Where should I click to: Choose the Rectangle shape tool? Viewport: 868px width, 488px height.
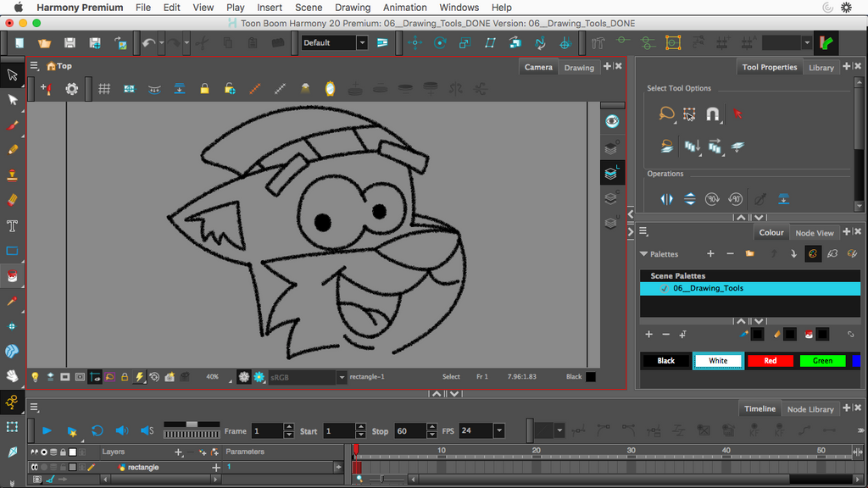coord(12,250)
